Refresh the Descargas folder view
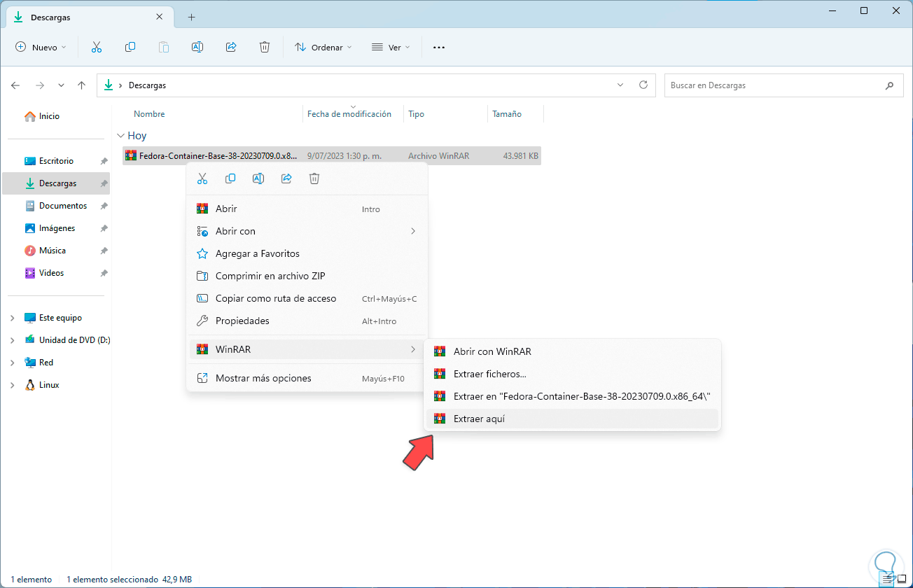The width and height of the screenshot is (913, 588). pyautogui.click(x=643, y=85)
